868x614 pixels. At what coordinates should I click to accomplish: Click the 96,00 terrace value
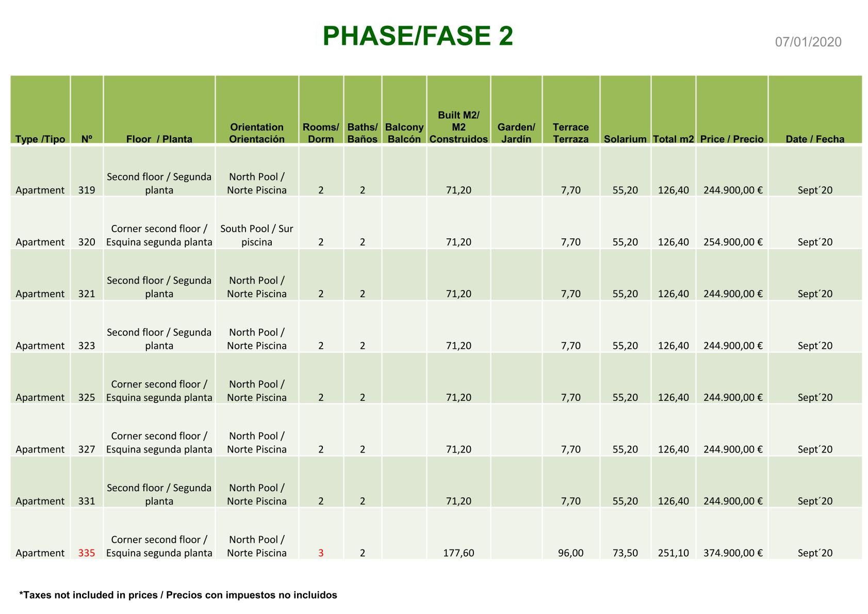coord(570,553)
